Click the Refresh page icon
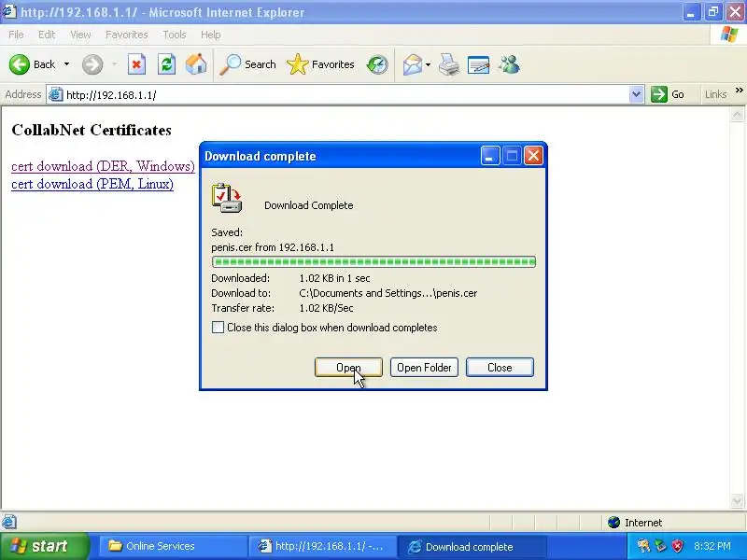This screenshot has height=560, width=747. (166, 64)
